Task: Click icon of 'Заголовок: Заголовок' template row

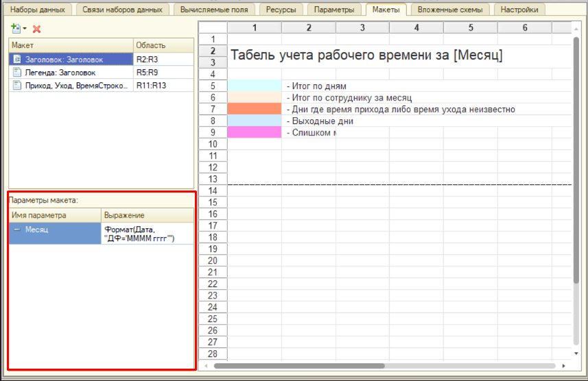Action: coord(17,59)
